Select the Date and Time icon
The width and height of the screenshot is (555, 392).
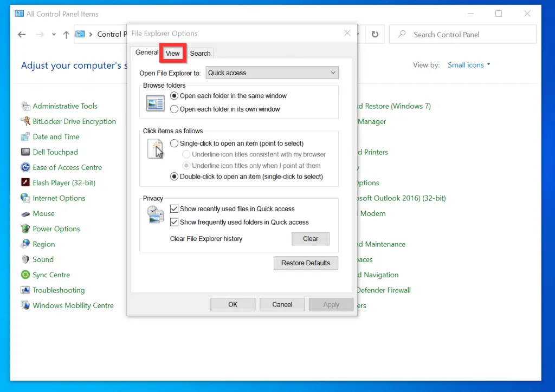(x=25, y=137)
